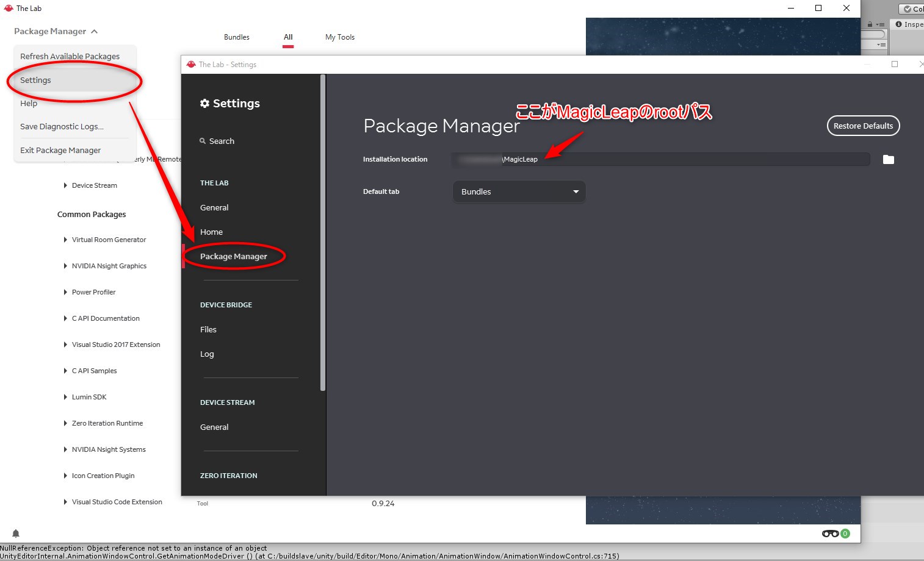Open folder browser for installation location
Viewport: 924px width, 561px height.
coord(888,159)
